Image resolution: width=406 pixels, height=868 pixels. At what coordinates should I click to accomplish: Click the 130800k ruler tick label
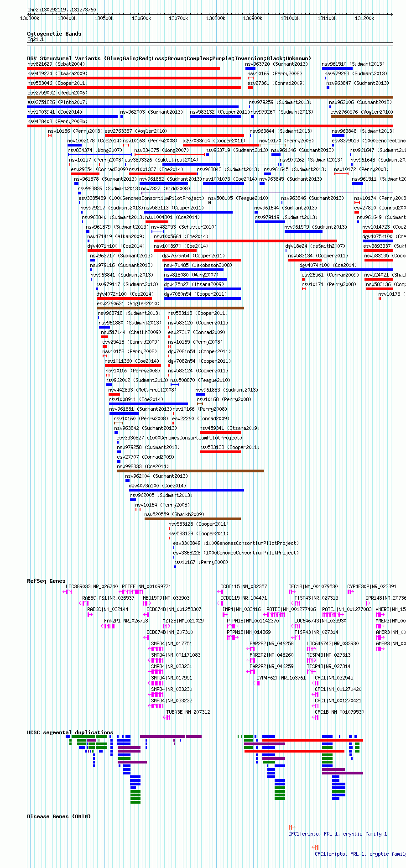pyautogui.click(x=216, y=19)
